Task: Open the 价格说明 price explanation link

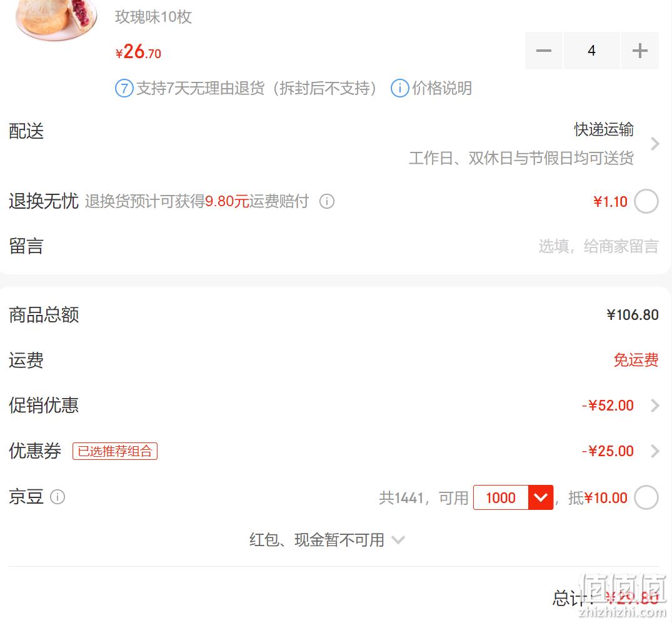Action: [x=442, y=88]
